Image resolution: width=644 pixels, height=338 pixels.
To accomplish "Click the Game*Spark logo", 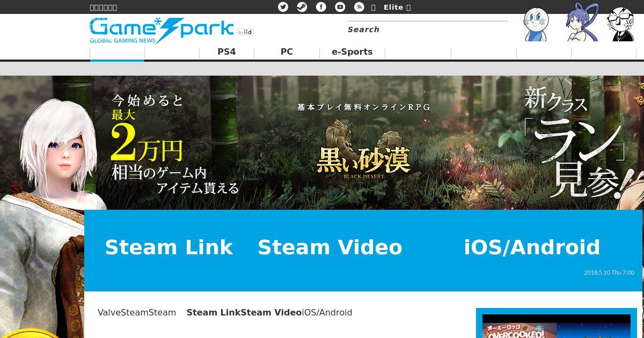I will tap(162, 31).
